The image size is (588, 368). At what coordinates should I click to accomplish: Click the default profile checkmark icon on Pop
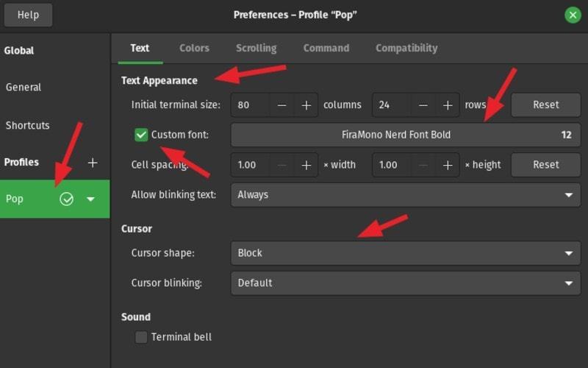pos(67,199)
